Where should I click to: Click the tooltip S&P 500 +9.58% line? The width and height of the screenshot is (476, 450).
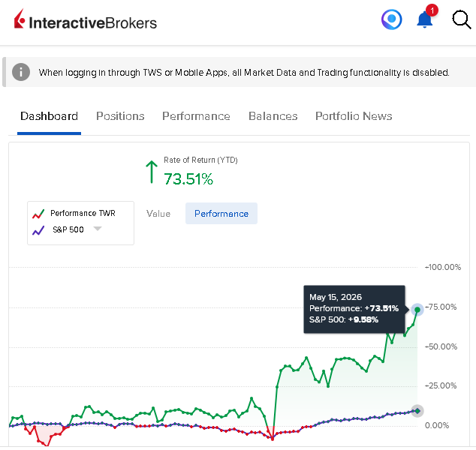coord(344,319)
